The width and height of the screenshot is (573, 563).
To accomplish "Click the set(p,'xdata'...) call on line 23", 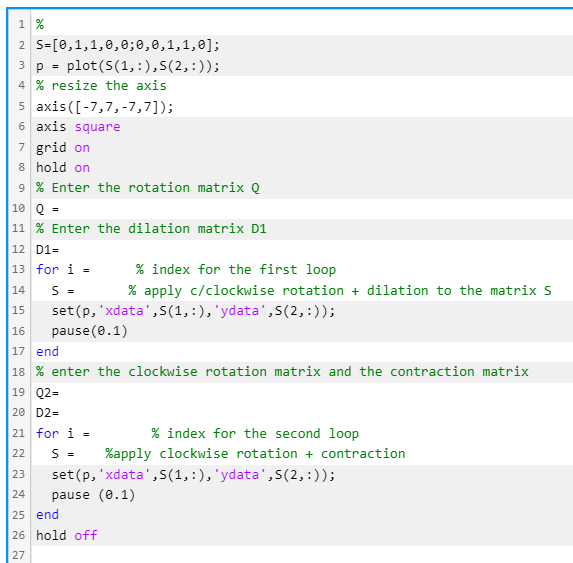I will 193,475.
